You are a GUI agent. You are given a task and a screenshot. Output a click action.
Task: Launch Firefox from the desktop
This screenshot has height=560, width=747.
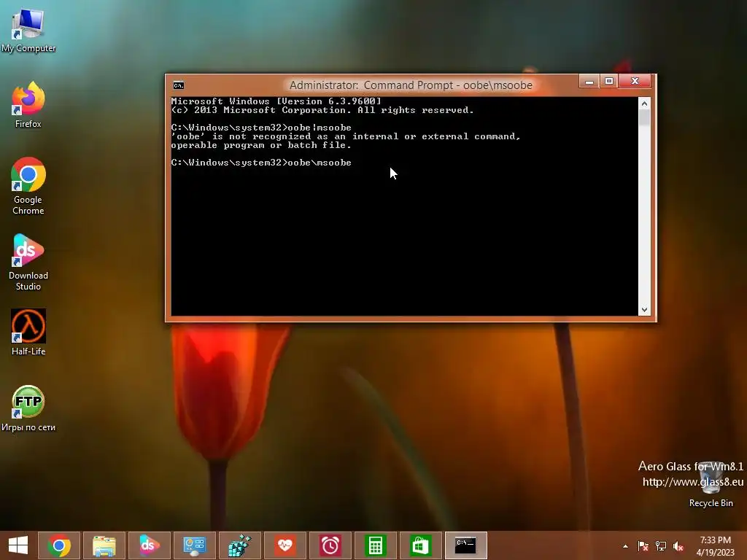[28, 105]
